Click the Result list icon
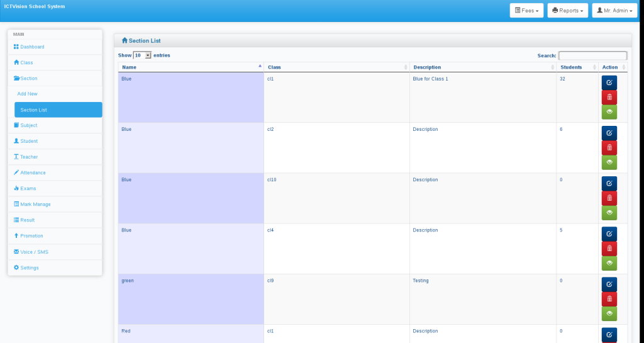This screenshot has width=644, height=343. pyautogui.click(x=16, y=220)
